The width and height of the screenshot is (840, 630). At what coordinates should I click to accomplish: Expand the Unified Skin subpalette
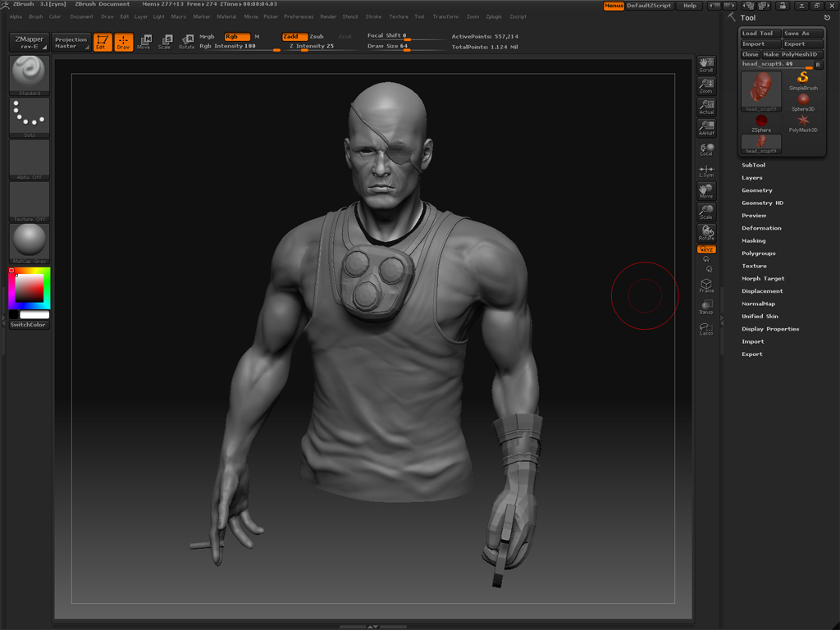(760, 316)
